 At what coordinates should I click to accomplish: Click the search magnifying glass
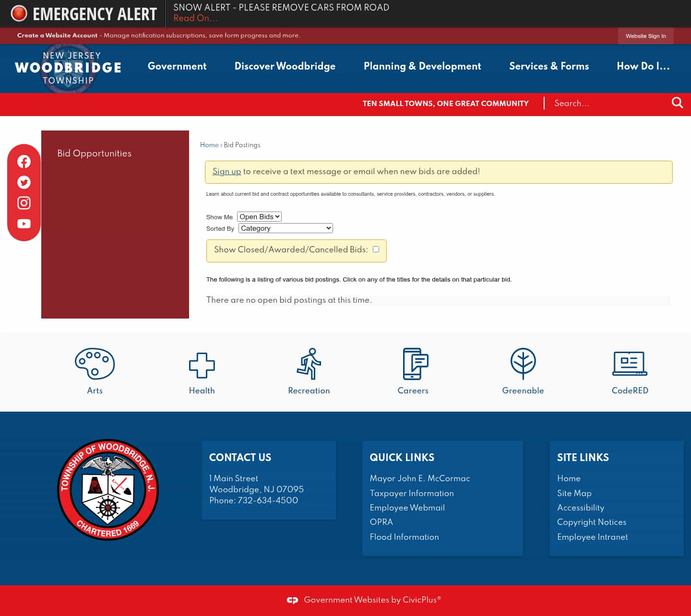coord(677,103)
